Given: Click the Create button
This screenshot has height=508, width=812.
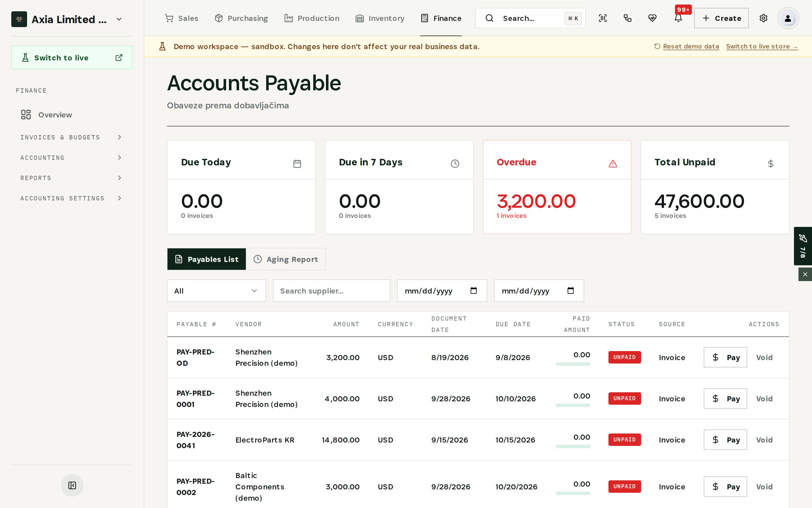Looking at the screenshot, I should pyautogui.click(x=721, y=18).
